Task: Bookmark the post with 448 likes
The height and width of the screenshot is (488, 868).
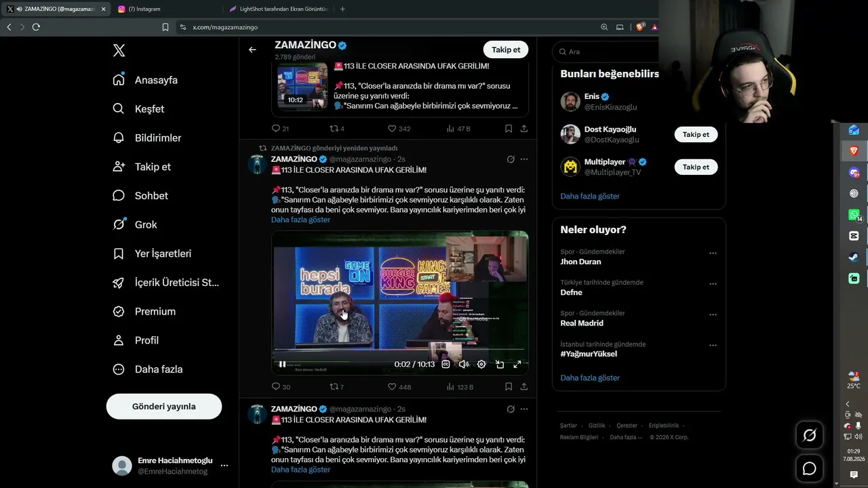Action: (509, 387)
